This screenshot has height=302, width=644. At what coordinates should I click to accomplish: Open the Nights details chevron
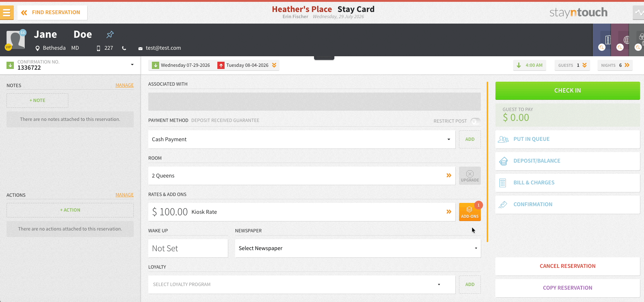pyautogui.click(x=627, y=65)
